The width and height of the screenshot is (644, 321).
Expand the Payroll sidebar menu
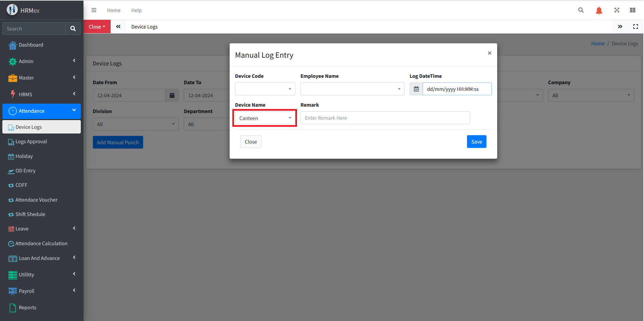click(42, 291)
